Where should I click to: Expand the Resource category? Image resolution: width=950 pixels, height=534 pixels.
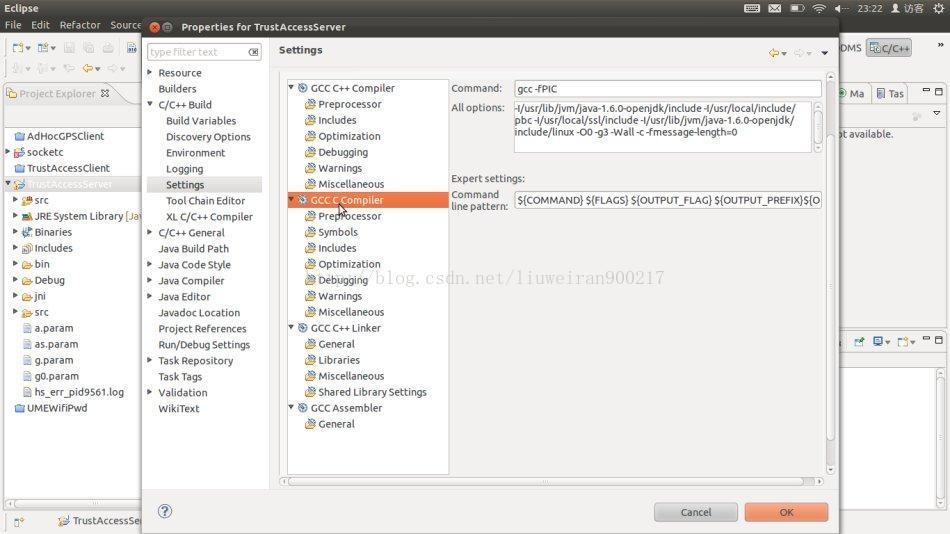tap(150, 72)
